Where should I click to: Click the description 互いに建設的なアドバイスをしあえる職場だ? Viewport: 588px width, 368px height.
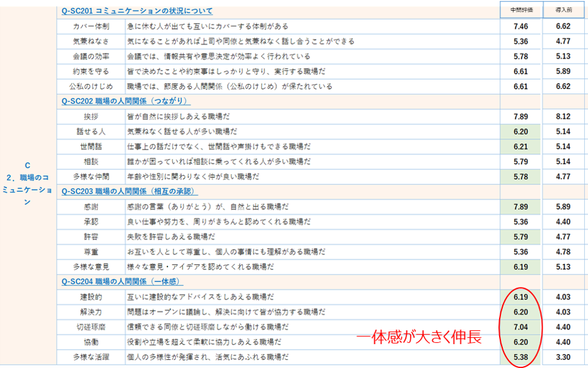click(200, 297)
